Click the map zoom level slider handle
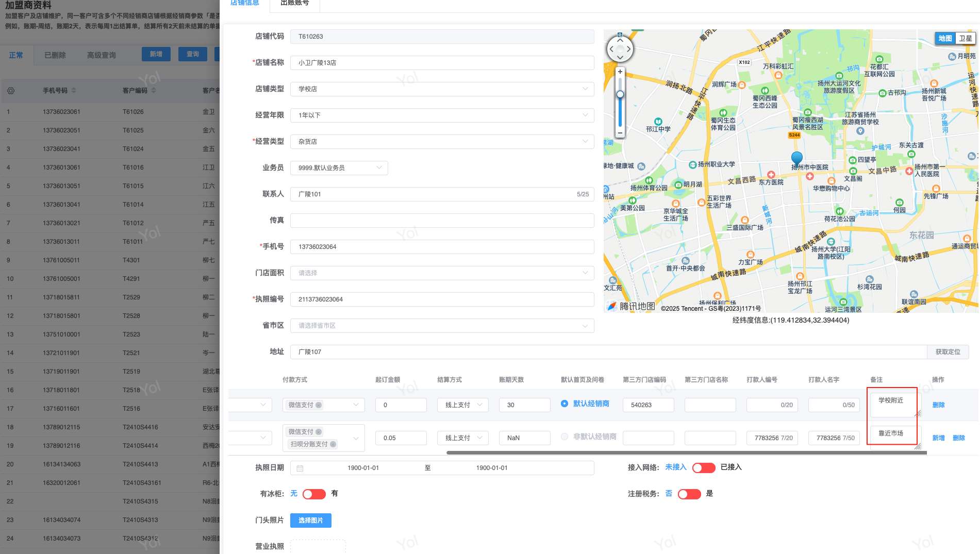 click(620, 94)
